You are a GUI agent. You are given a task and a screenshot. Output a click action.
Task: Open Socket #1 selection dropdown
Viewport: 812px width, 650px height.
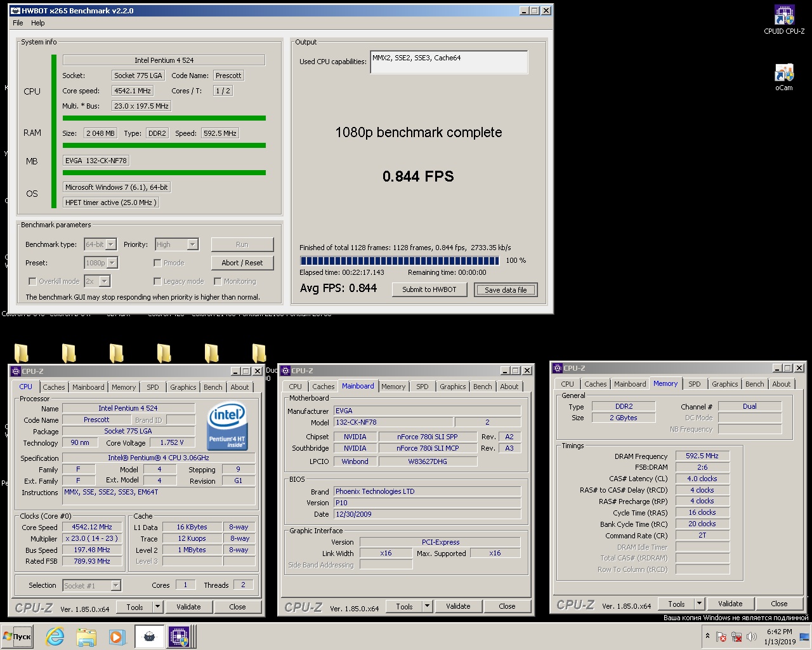tap(115, 586)
